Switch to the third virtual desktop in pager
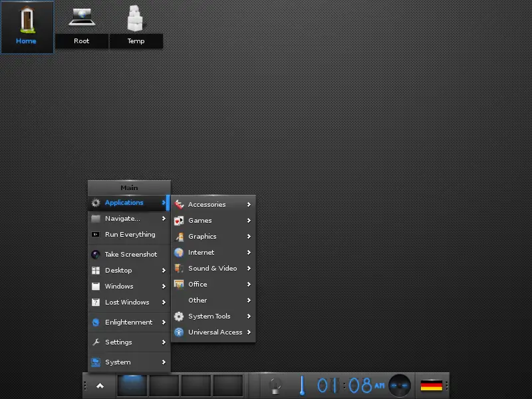The width and height of the screenshot is (532, 399). tap(196, 386)
